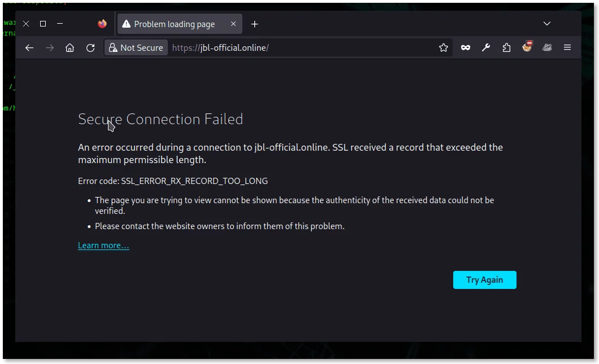
Task: Open the Learn more… link
Action: 103,245
